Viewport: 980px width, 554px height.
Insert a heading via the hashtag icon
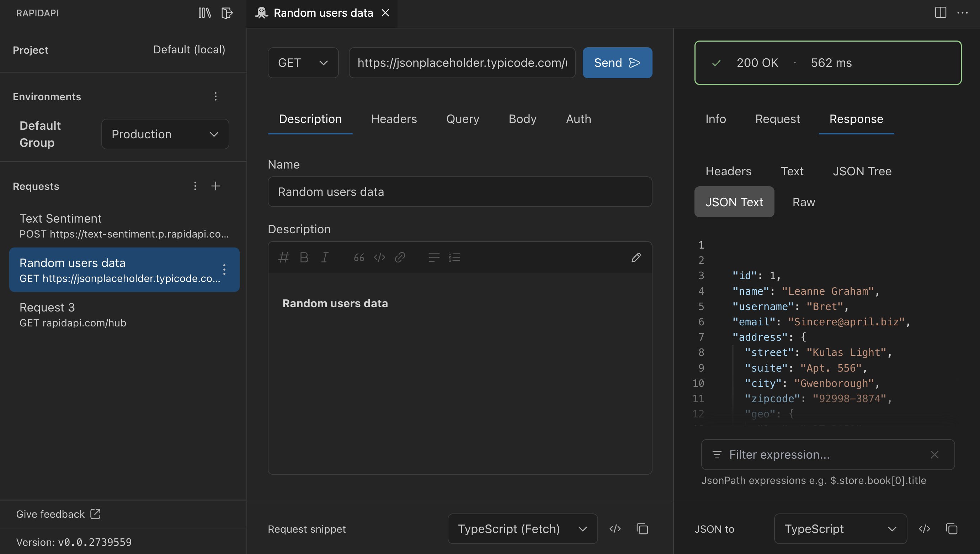(283, 257)
